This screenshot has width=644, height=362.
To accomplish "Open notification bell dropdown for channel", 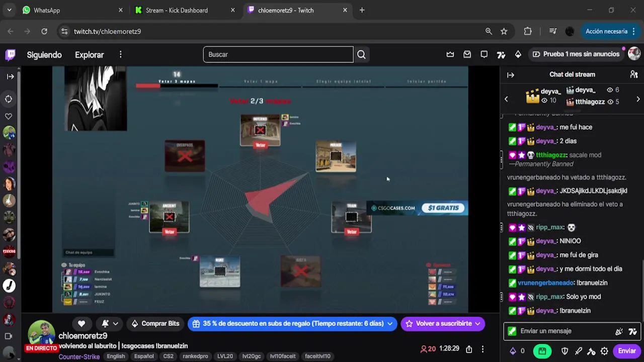I will [110, 324].
